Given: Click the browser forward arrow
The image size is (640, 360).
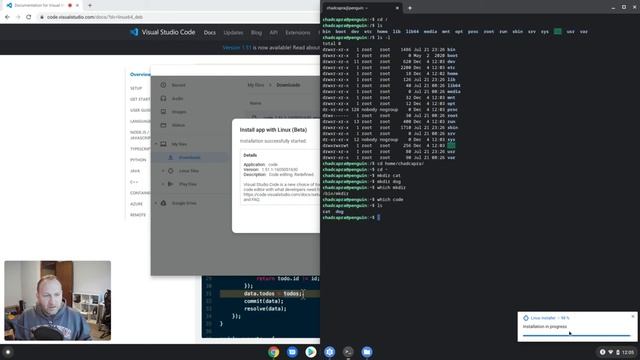Looking at the screenshot, I should [18, 17].
